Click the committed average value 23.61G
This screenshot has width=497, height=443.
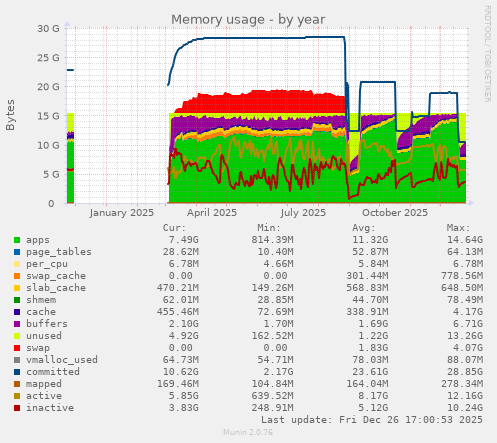(370, 372)
